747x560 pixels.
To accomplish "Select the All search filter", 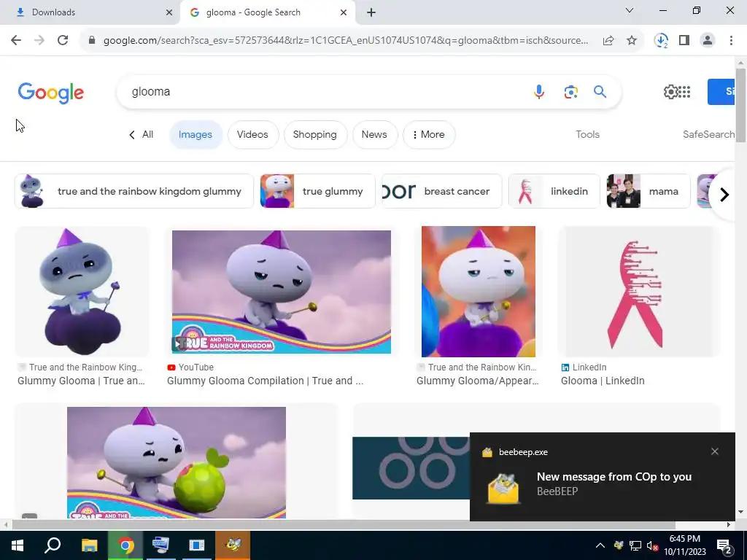I will pos(142,134).
